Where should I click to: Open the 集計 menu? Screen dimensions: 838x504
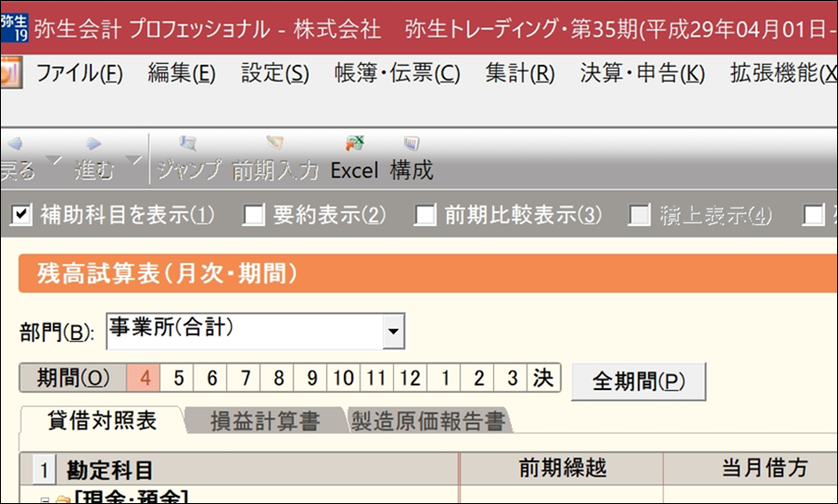pyautogui.click(x=520, y=73)
